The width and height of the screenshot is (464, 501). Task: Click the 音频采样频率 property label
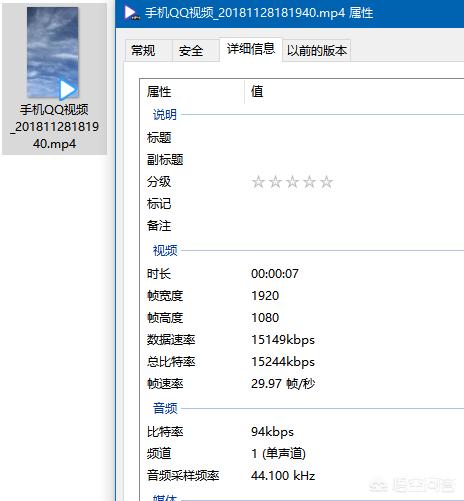pos(183,476)
